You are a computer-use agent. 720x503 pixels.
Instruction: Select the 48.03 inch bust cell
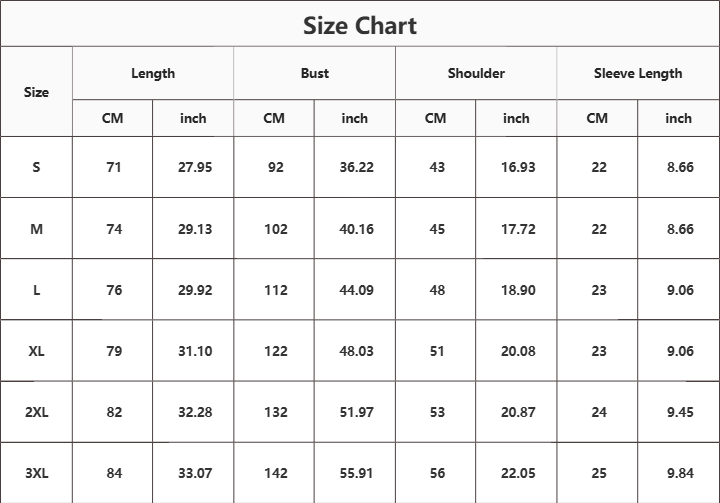tap(356, 351)
